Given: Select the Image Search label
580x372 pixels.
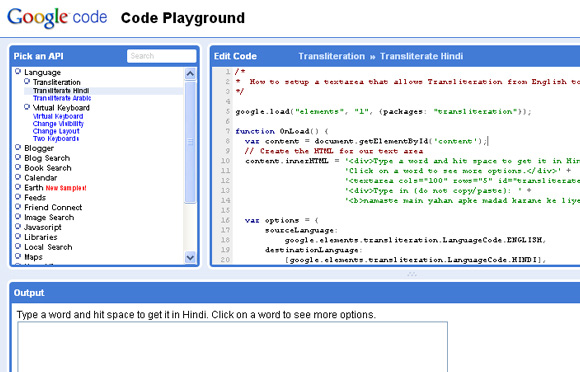Looking at the screenshot, I should [x=49, y=217].
